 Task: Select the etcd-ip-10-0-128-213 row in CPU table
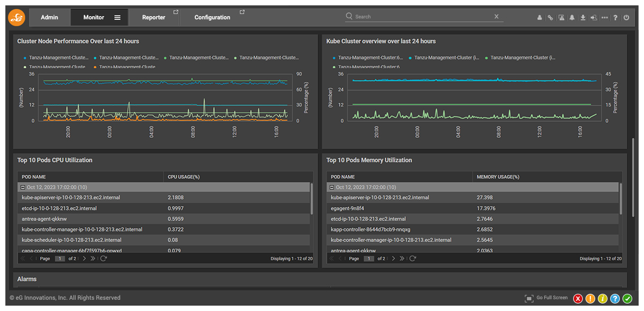(164, 208)
